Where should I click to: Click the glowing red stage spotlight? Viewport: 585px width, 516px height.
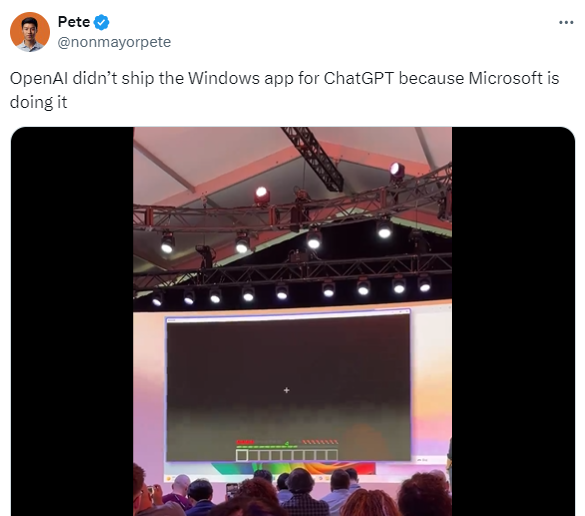click(262, 195)
